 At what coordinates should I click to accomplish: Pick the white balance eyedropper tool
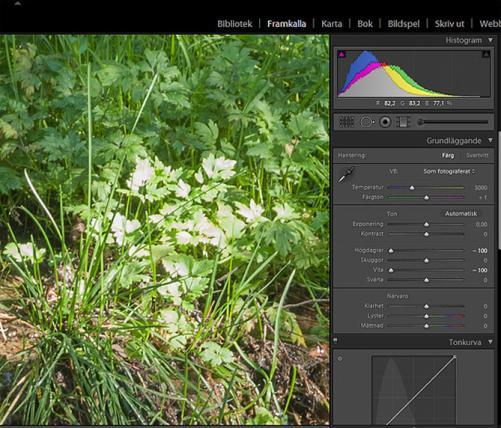click(345, 175)
